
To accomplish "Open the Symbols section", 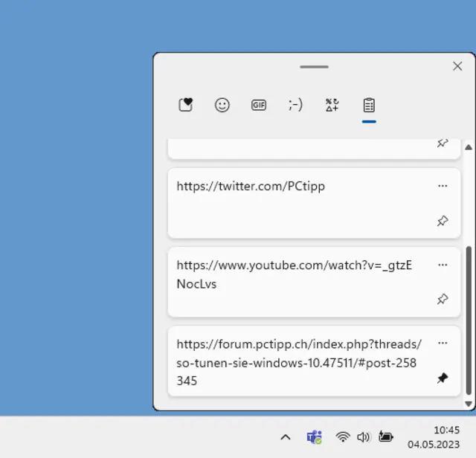I will click(x=332, y=105).
